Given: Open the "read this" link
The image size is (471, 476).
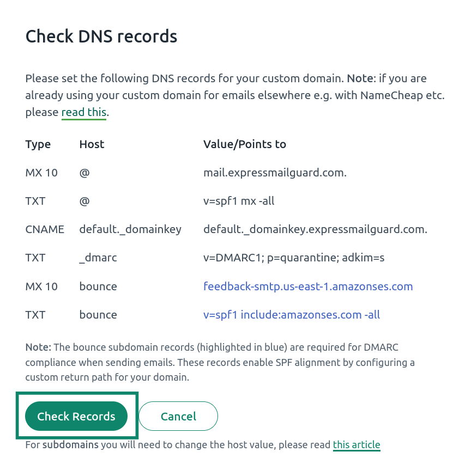Looking at the screenshot, I should (x=84, y=112).
